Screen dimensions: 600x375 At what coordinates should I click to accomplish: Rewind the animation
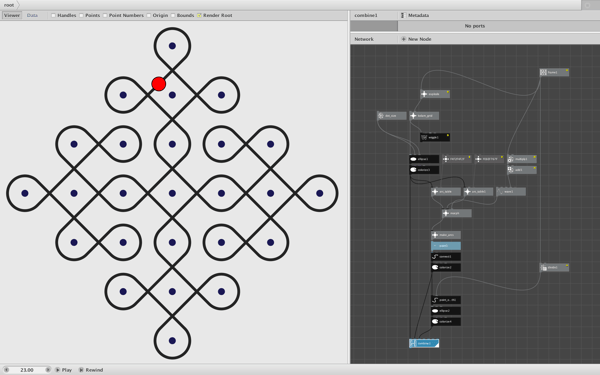tap(91, 370)
